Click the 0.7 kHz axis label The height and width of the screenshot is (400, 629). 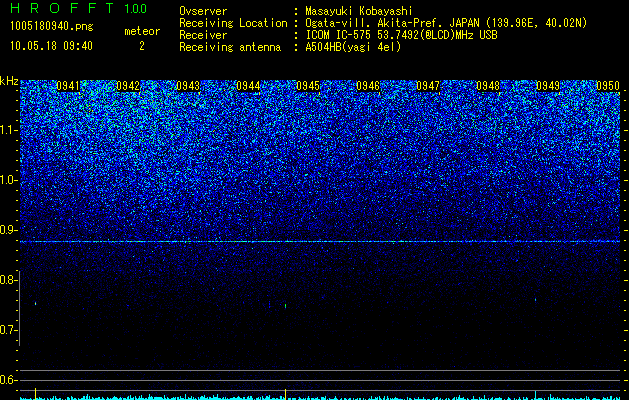[x=7, y=330]
